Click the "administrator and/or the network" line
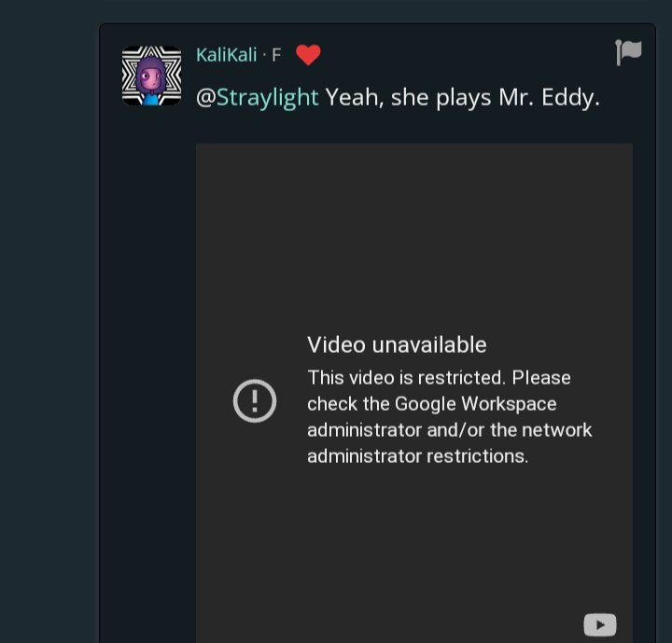Screen dimensions: 672x643 [449, 430]
